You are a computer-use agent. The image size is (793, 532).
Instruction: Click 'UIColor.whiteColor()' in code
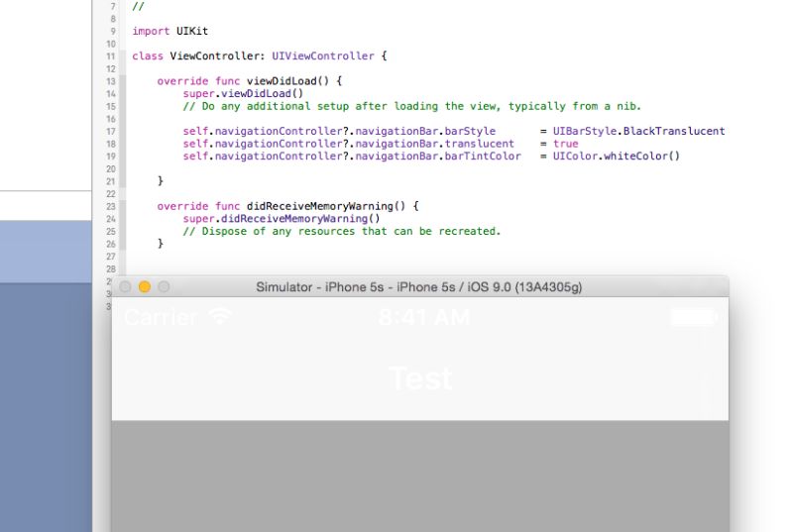pyautogui.click(x=616, y=157)
